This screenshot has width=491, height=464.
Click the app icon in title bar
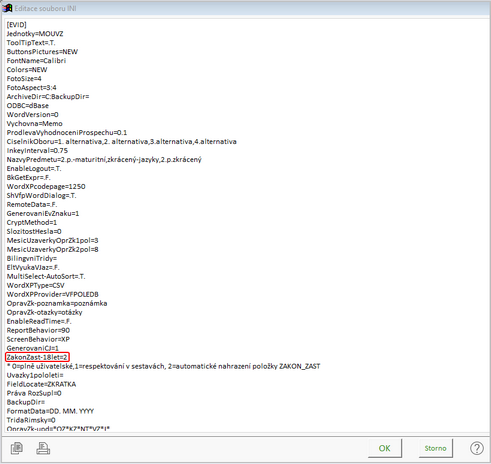[7, 8]
